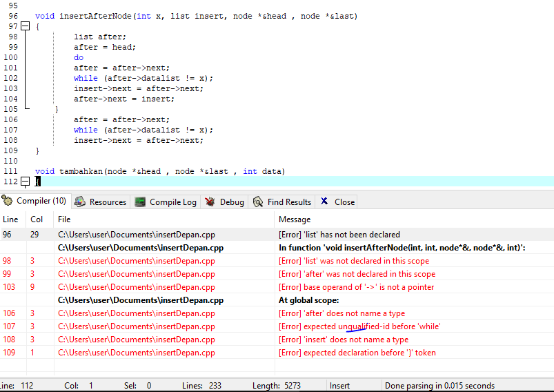554x392 pixels.
Task: Click the while statement on line 107
Action: point(143,130)
